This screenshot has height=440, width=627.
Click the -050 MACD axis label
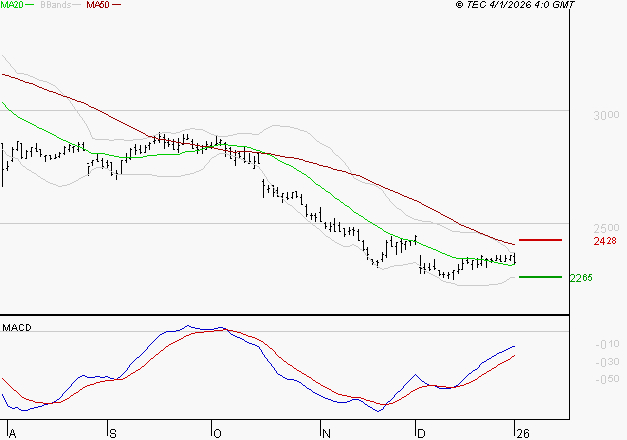pyautogui.click(x=607, y=379)
